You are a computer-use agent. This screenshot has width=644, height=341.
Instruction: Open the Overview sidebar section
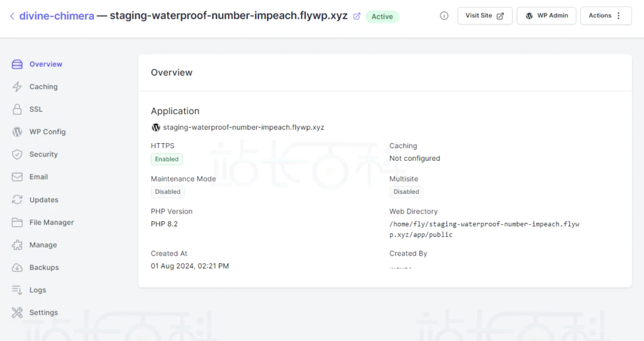pyautogui.click(x=45, y=64)
